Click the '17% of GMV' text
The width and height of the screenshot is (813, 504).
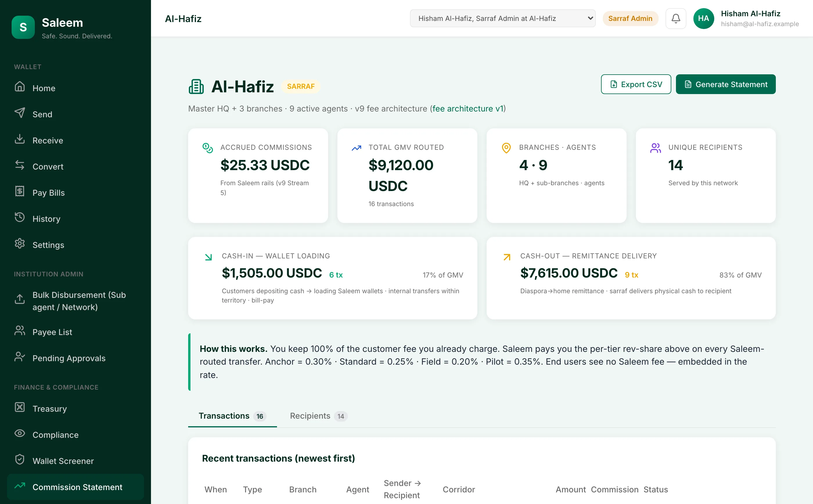443,275
